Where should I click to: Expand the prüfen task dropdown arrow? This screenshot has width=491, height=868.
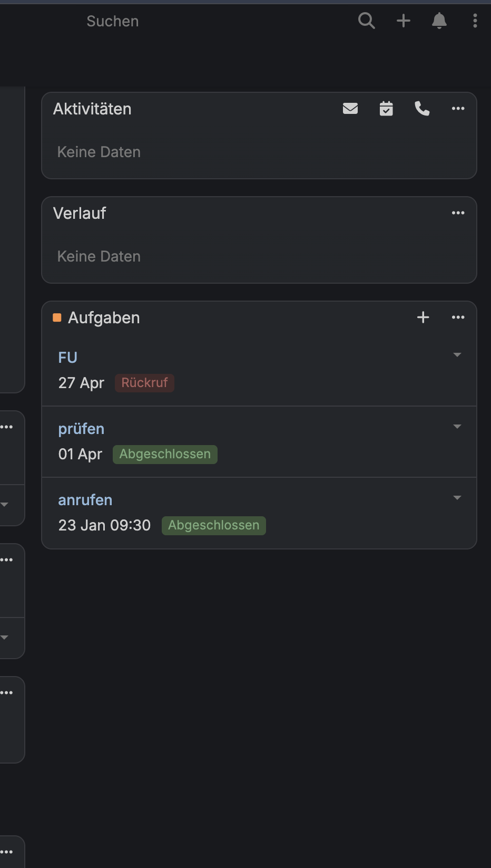point(457,427)
